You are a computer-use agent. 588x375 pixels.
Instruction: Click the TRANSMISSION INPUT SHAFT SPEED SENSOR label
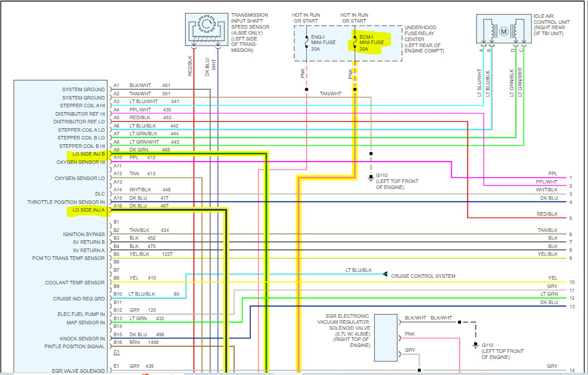tap(250, 33)
